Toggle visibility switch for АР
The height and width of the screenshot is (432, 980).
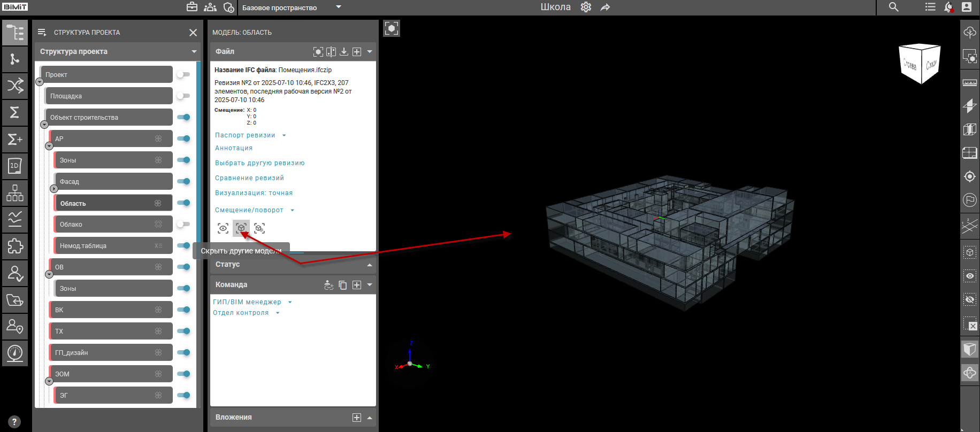point(183,138)
